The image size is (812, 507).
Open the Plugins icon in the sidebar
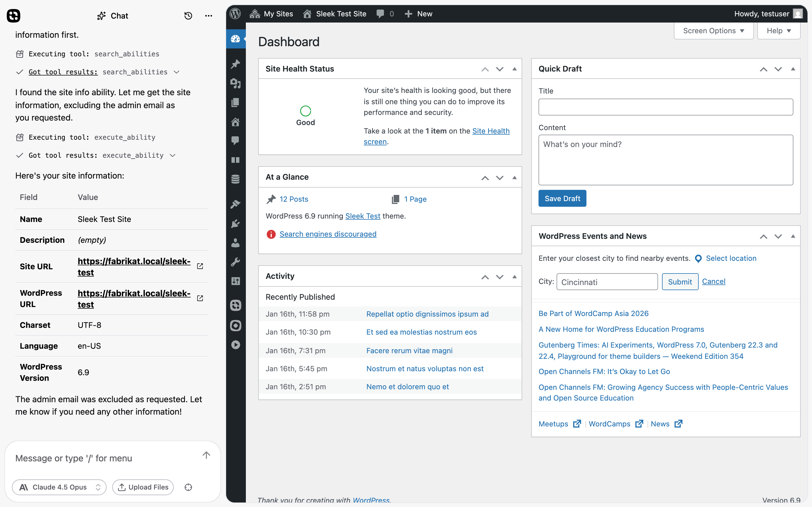pos(236,224)
